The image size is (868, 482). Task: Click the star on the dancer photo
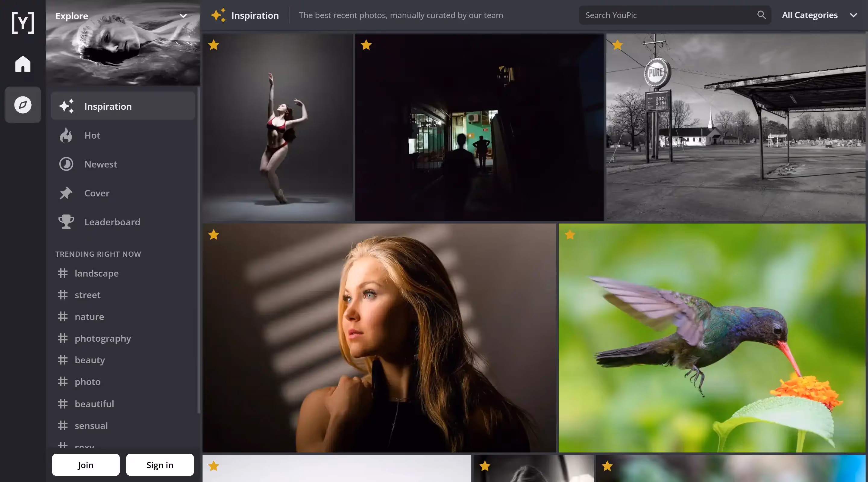pos(214,45)
